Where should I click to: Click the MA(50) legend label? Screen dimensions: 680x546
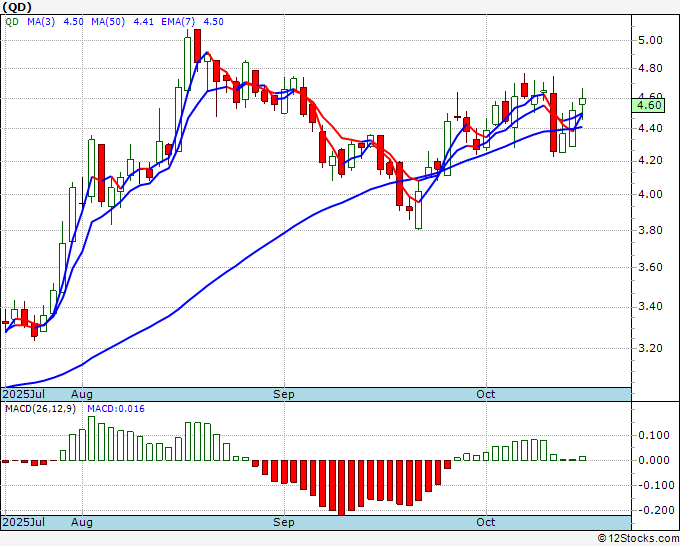108,22
